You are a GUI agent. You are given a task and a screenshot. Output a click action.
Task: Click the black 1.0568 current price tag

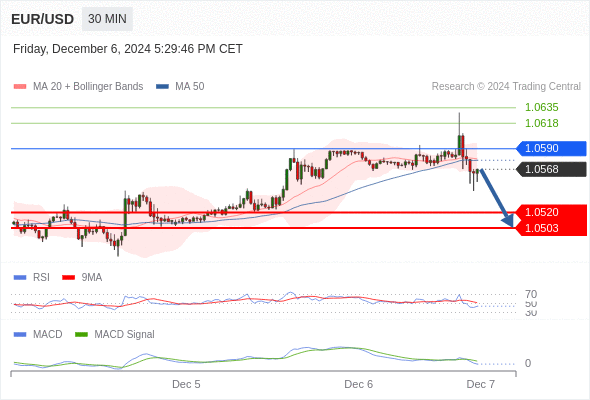click(551, 169)
